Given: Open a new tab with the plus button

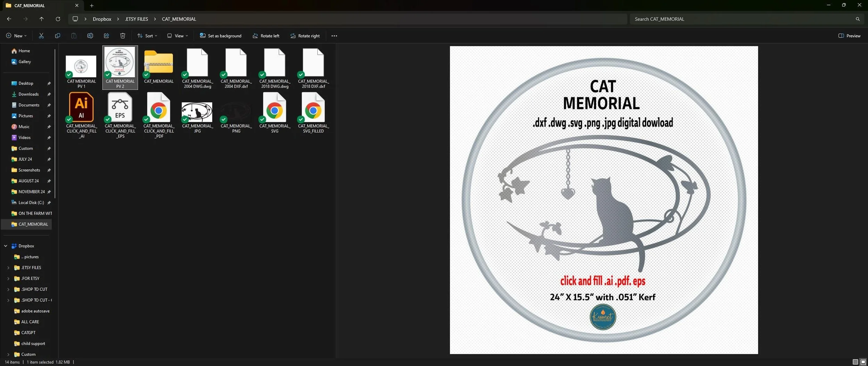Looking at the screenshot, I should click(92, 6).
